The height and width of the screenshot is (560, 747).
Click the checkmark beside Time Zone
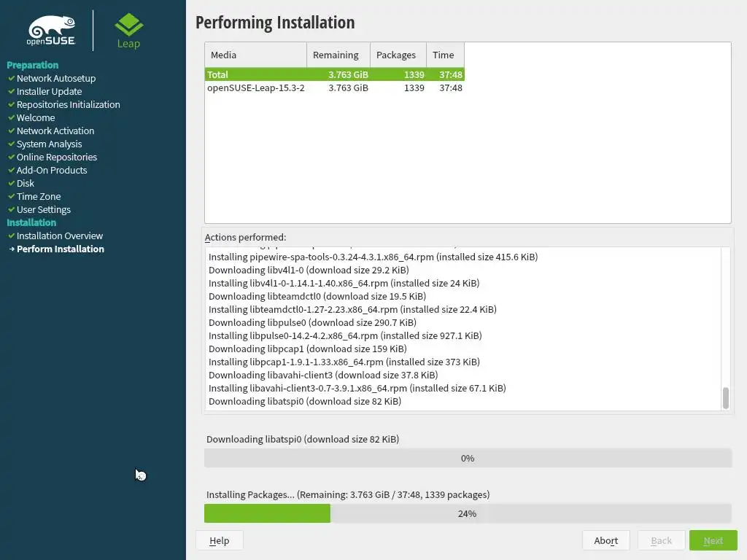click(x=12, y=196)
